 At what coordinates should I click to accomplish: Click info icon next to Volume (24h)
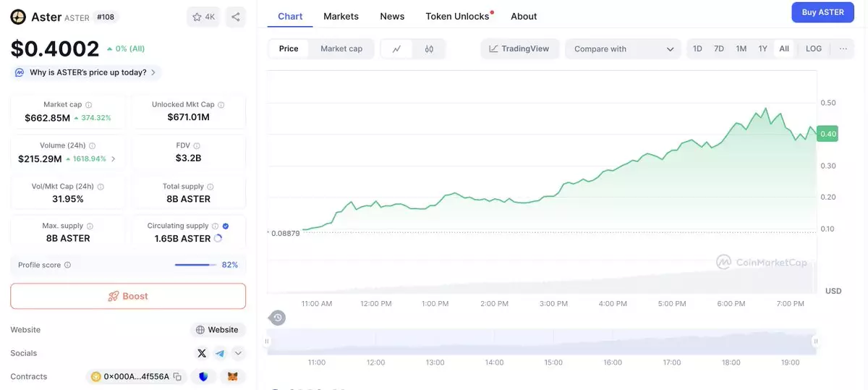(92, 146)
